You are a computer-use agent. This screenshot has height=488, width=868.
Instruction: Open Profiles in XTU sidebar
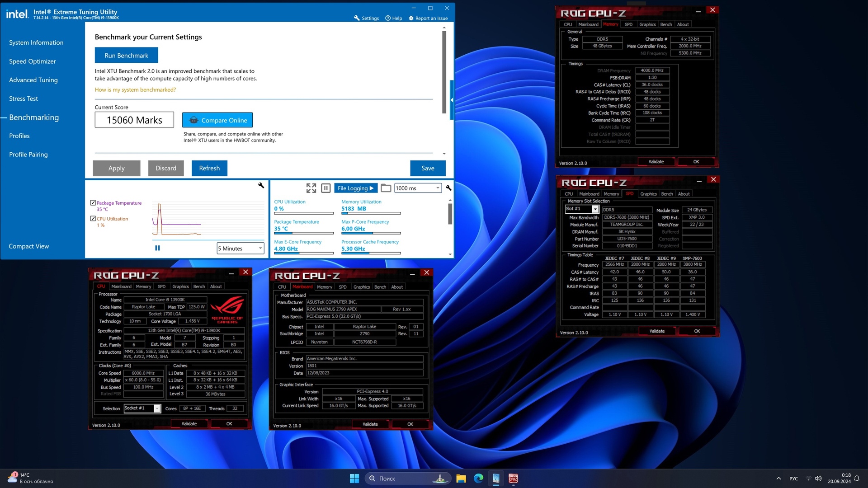tap(19, 136)
